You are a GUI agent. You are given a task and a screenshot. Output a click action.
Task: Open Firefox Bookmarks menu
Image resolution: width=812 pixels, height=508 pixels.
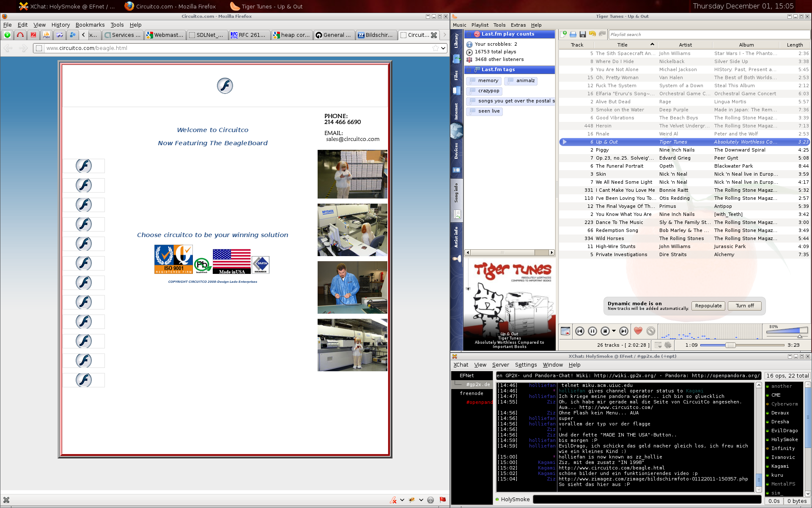pos(90,25)
